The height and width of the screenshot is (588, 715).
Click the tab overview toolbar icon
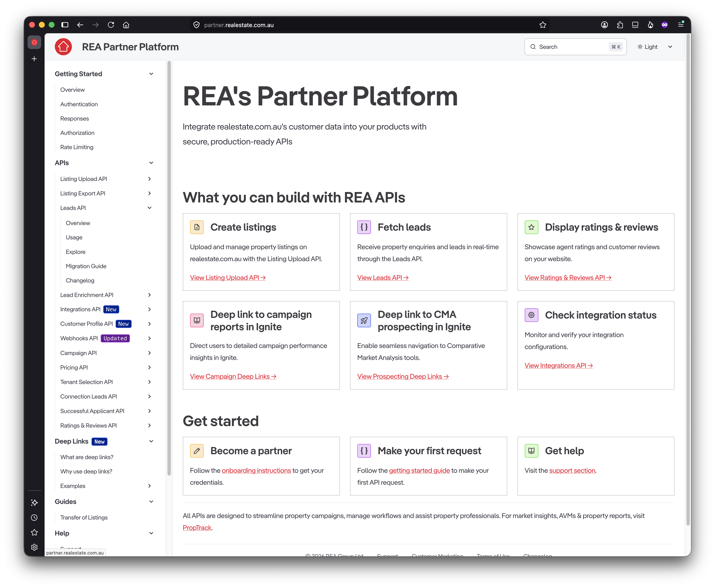pos(635,25)
